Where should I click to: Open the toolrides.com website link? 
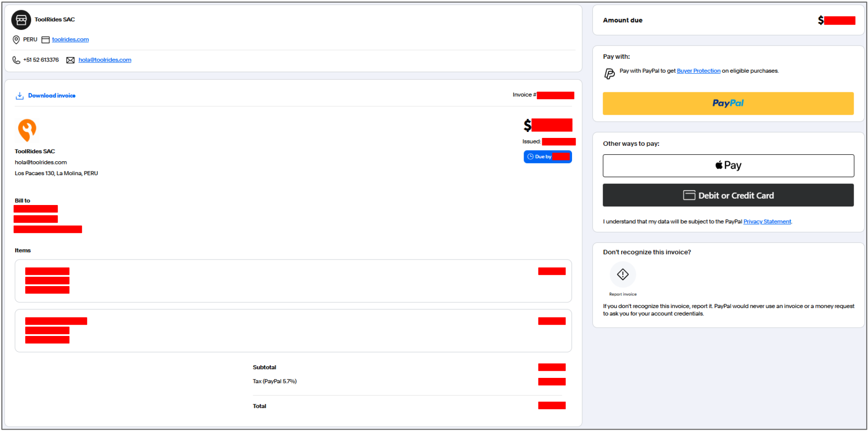point(70,40)
